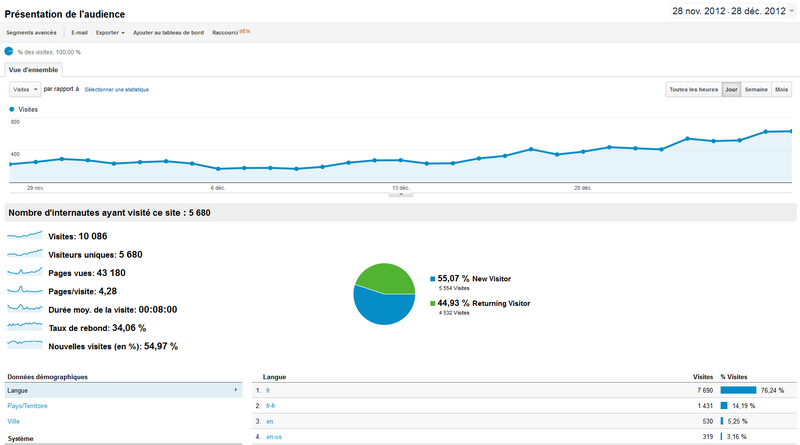Click the visits percentage pie icon
This screenshot has height=445, width=800.
coord(9,51)
